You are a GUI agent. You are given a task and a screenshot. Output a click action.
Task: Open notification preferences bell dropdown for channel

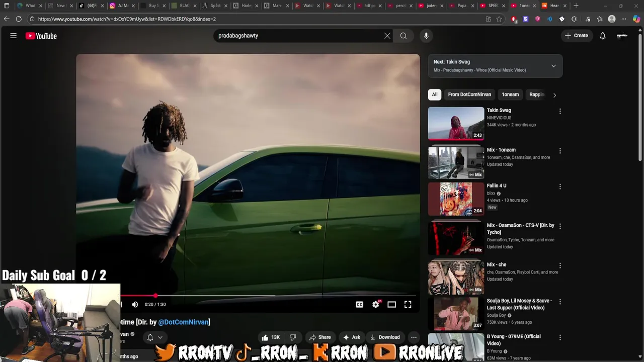(154, 337)
